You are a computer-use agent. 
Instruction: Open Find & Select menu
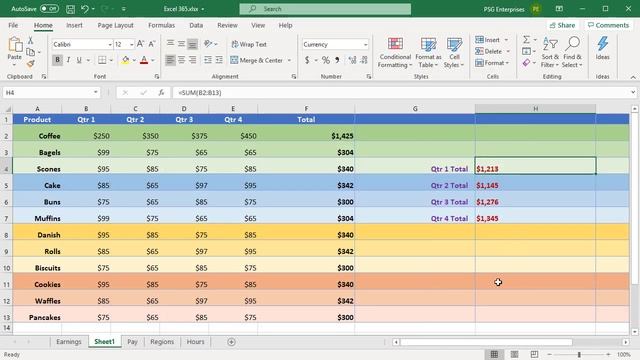tap(572, 53)
